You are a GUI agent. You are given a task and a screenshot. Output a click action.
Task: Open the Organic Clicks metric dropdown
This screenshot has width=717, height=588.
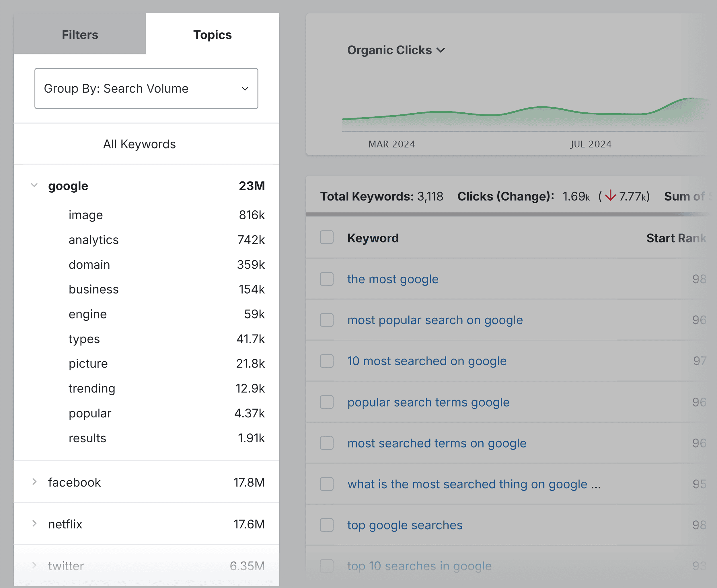pos(396,50)
